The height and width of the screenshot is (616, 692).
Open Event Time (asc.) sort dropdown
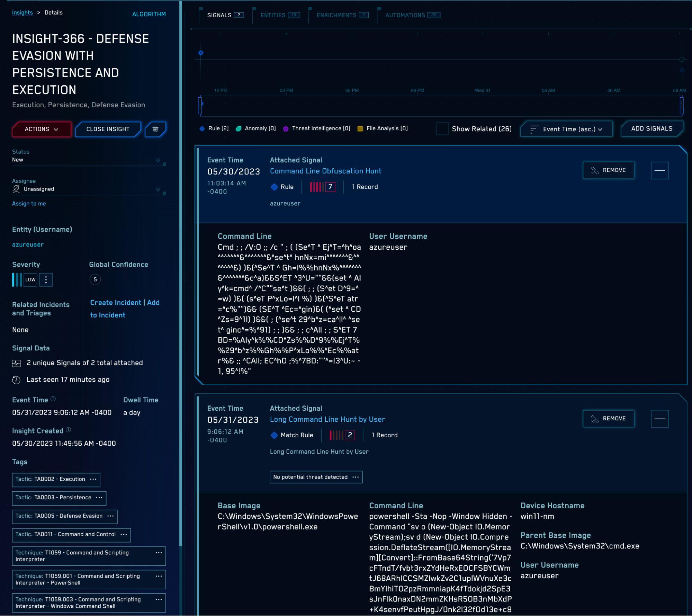pos(566,129)
